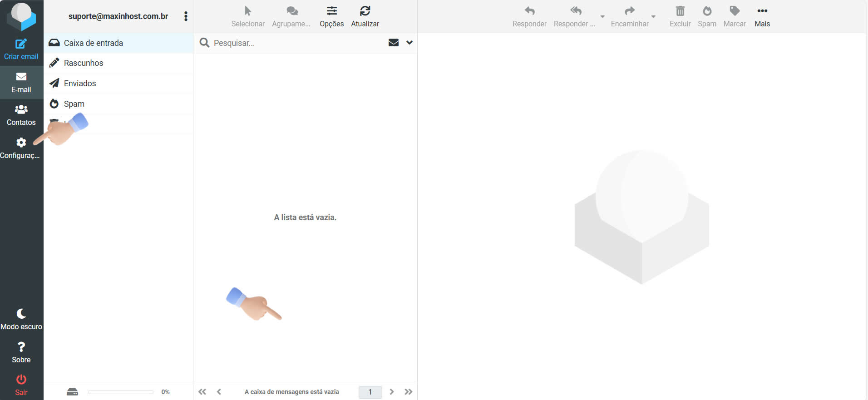Viewport: 868px width, 400px height.
Task: Select the Caixa de entrada folder
Action: 94,43
